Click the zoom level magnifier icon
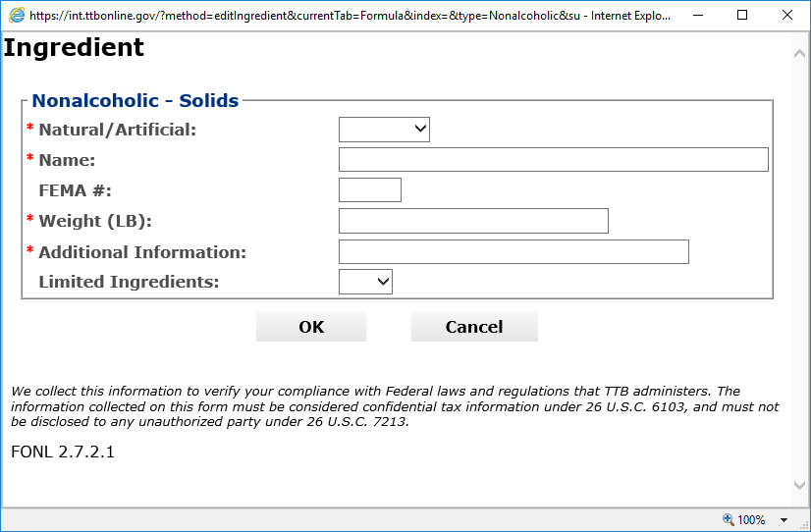This screenshot has width=811, height=532. (728, 519)
